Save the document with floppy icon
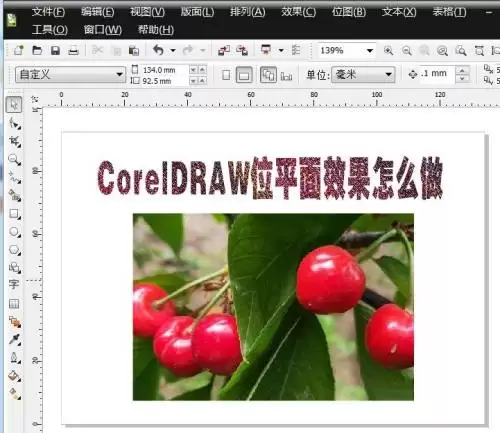This screenshot has height=433, width=500. 55,51
